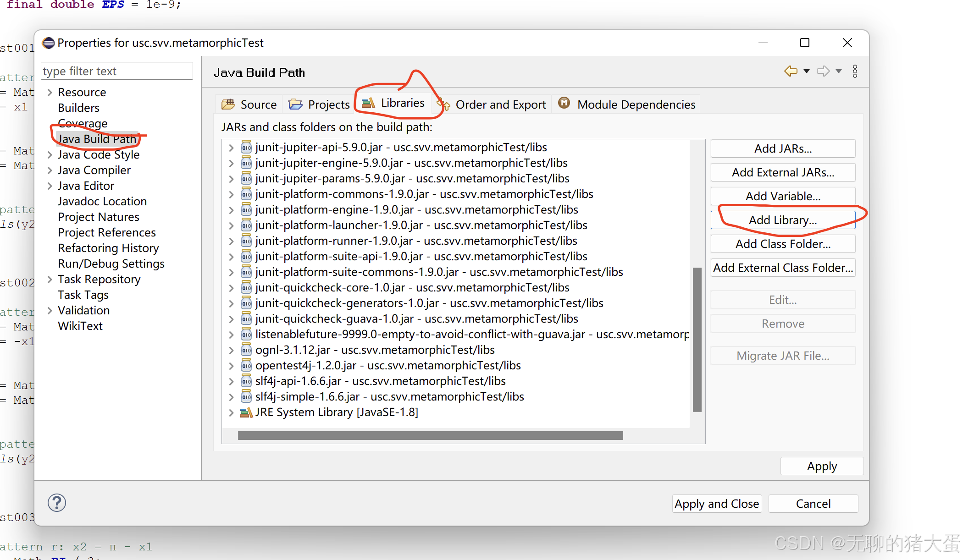
Task: Click the help question mark icon
Action: 56,503
